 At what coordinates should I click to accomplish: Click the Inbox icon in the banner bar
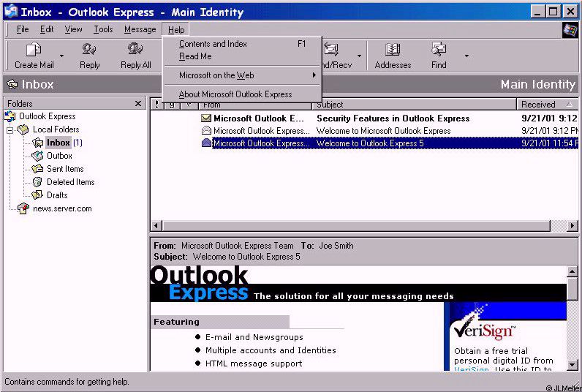tap(12, 85)
